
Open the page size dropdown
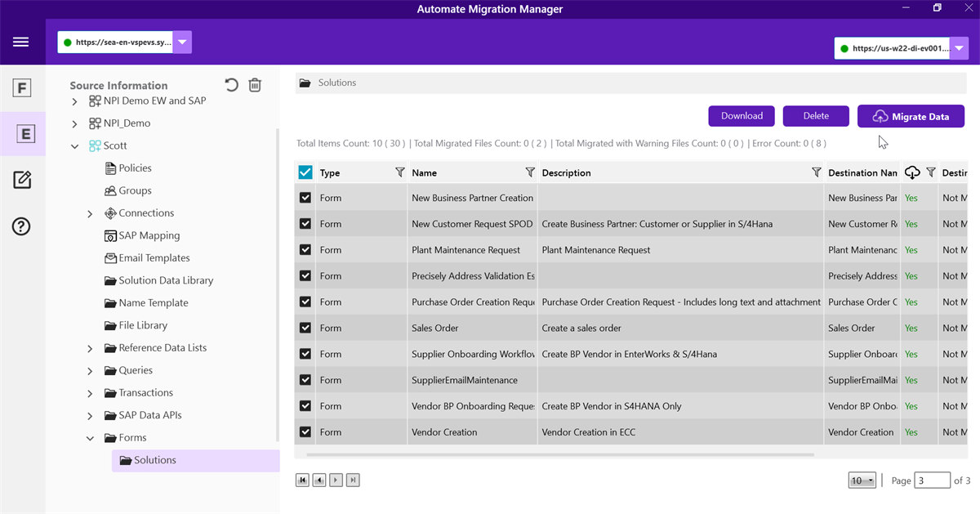[862, 480]
